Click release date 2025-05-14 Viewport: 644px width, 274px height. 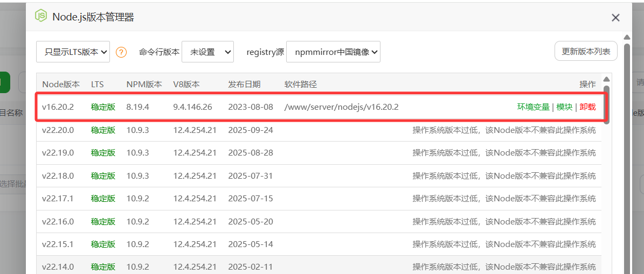[x=251, y=244]
